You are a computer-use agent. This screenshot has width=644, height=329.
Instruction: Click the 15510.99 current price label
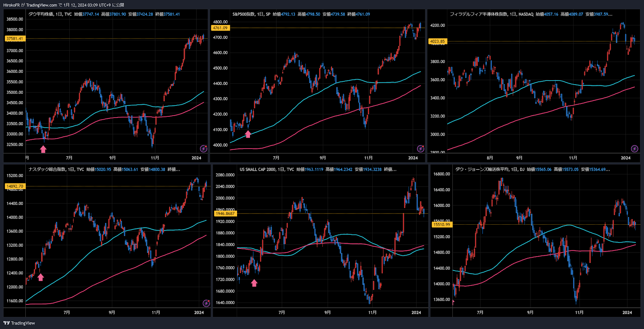point(442,225)
